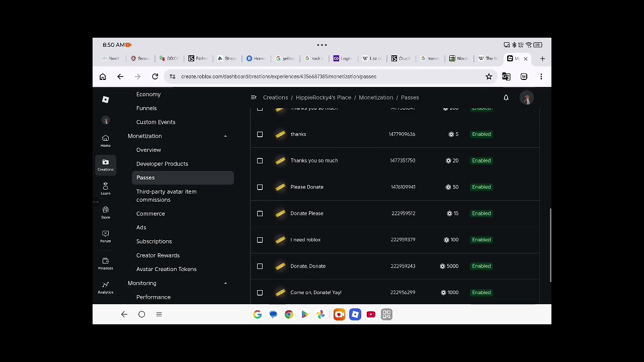Click the 'thanks' pass ticket thumbnail
Screen dimensions: 644x362
(x=280, y=134)
